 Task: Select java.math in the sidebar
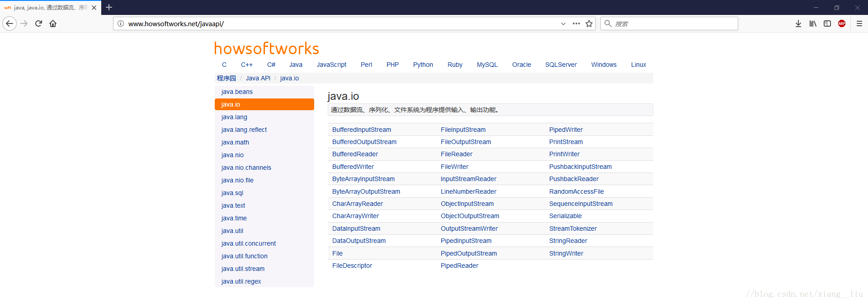click(264, 142)
